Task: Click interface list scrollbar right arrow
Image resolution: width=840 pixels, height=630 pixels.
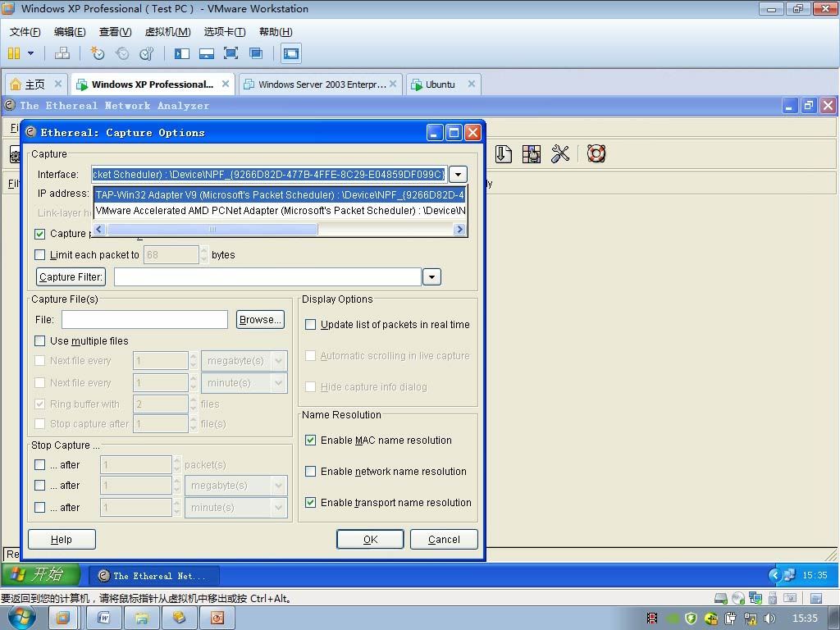Action: (459, 230)
